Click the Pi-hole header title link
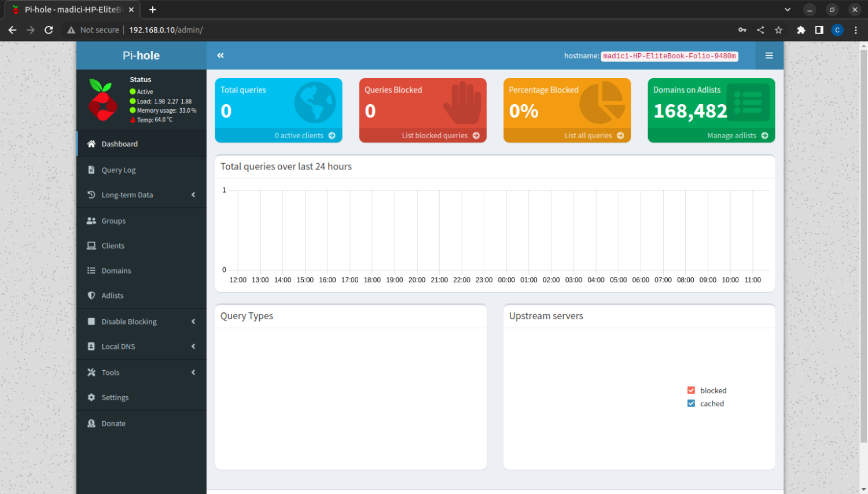The height and width of the screenshot is (494, 868). pyautogui.click(x=141, y=56)
